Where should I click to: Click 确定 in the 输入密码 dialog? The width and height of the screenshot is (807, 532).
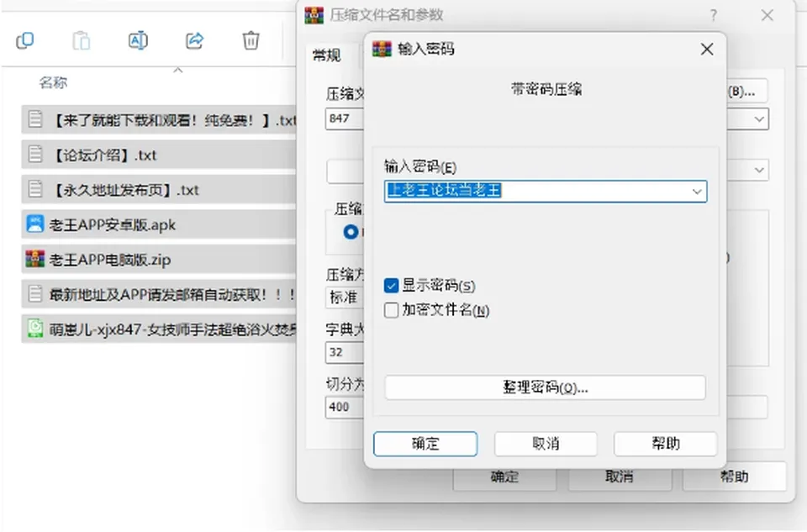425,444
